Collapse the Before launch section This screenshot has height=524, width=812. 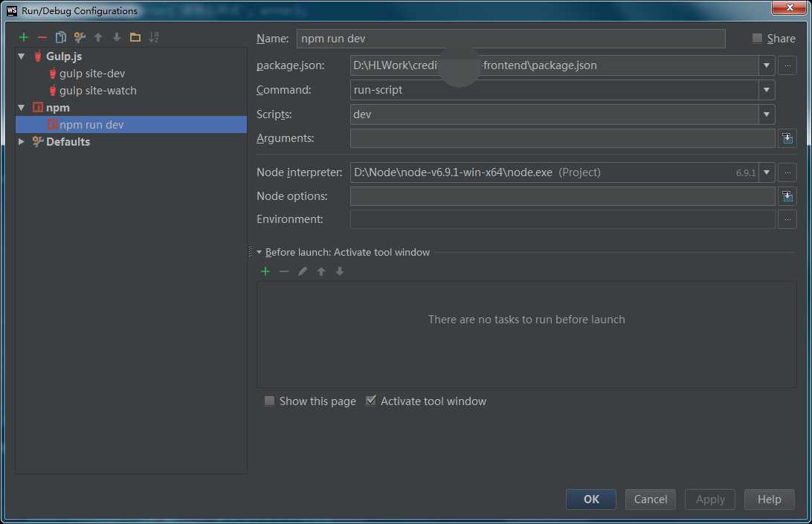coord(259,252)
